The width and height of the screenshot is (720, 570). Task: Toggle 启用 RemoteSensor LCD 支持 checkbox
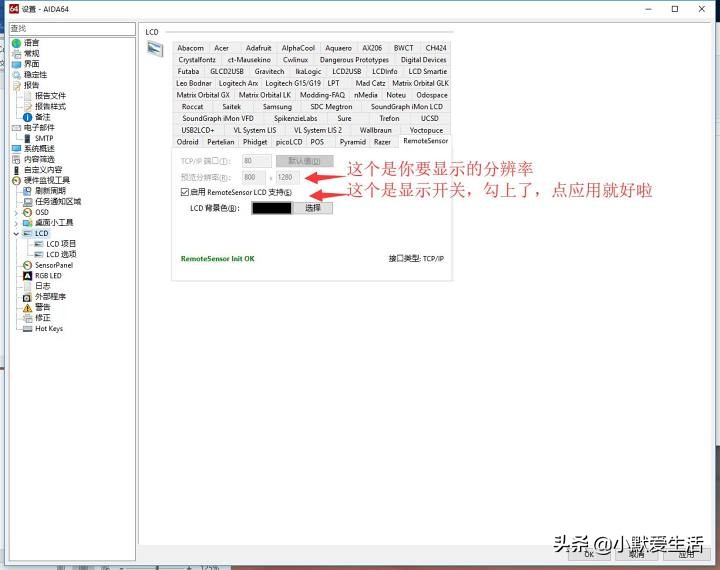tap(185, 192)
